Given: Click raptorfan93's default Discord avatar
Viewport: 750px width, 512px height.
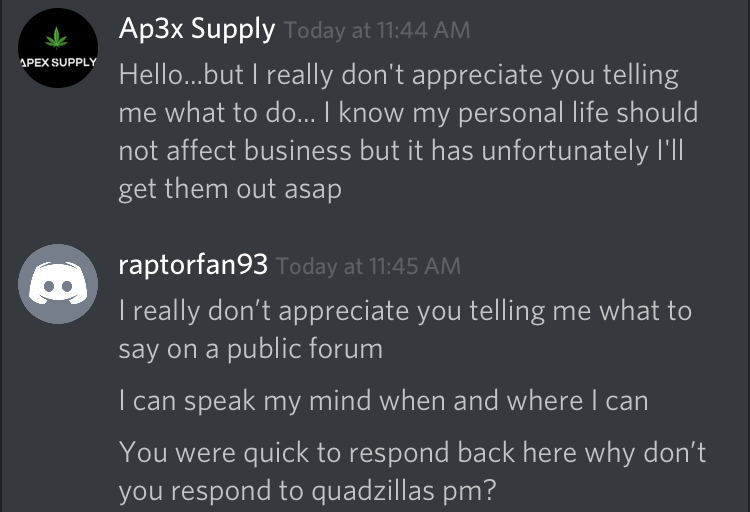Looking at the screenshot, I should [x=58, y=284].
